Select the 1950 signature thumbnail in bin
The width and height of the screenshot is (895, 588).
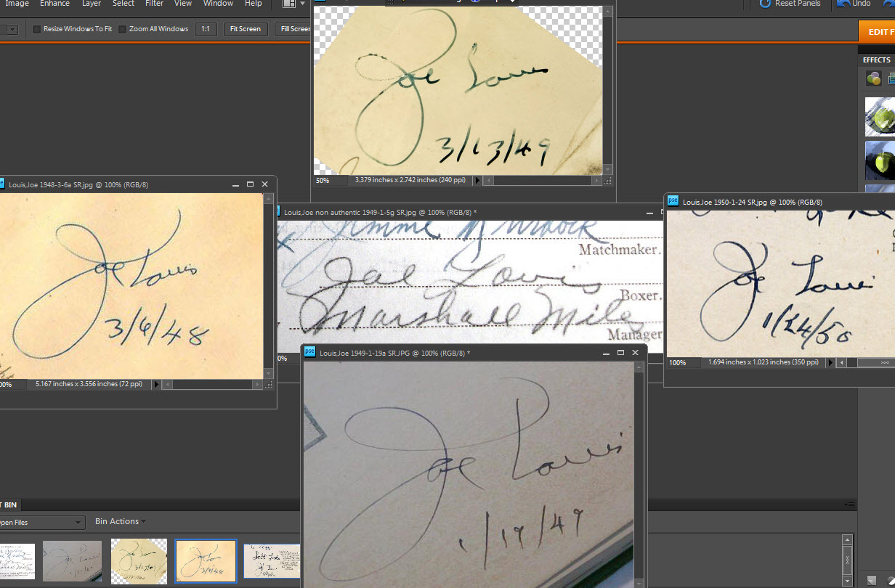272,561
